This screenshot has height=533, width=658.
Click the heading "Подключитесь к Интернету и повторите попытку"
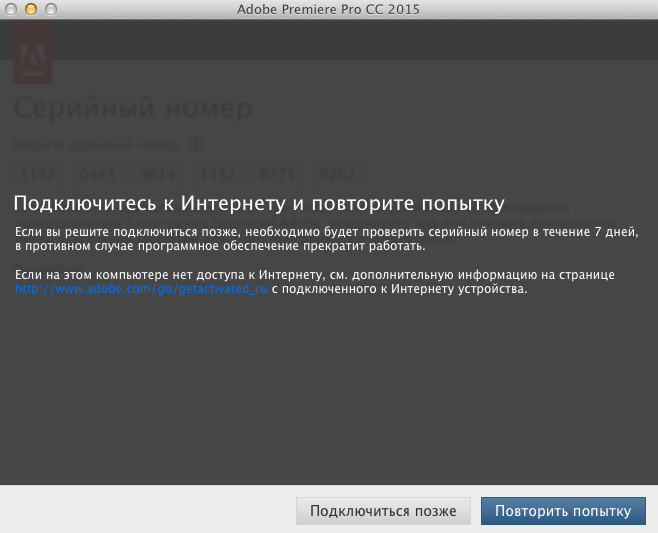[259, 204]
